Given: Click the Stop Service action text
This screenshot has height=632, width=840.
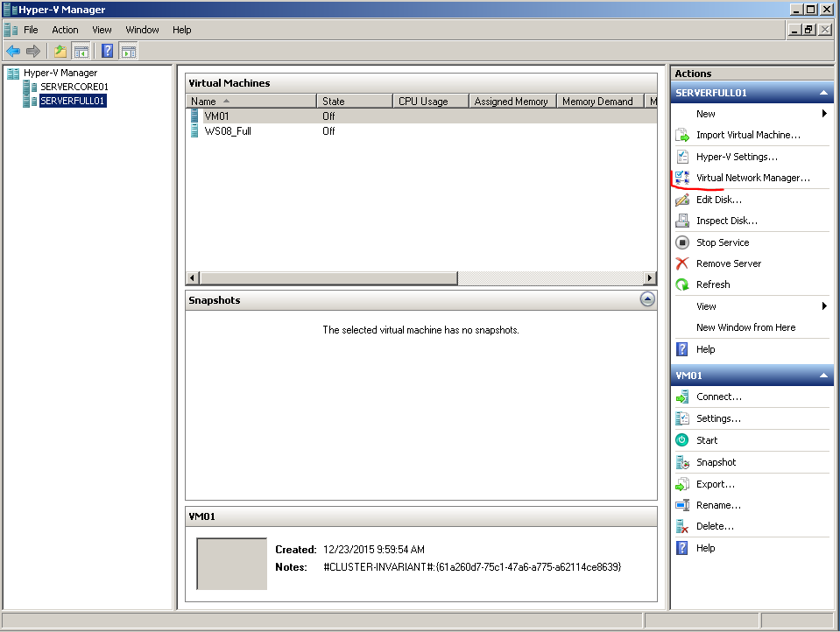Looking at the screenshot, I should pos(723,242).
